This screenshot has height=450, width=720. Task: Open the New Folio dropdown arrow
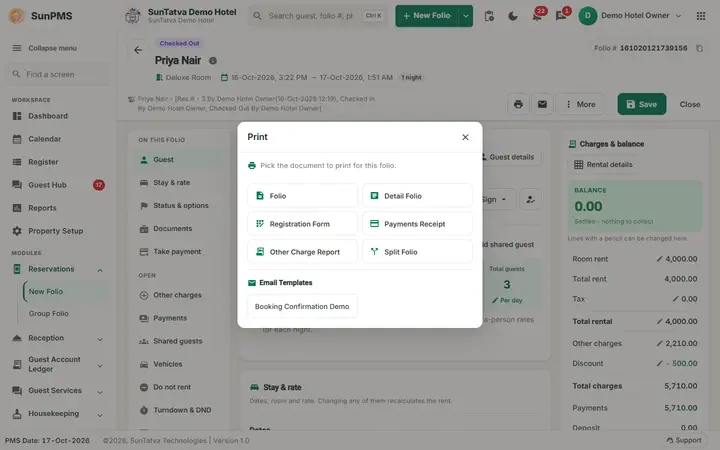[466, 16]
